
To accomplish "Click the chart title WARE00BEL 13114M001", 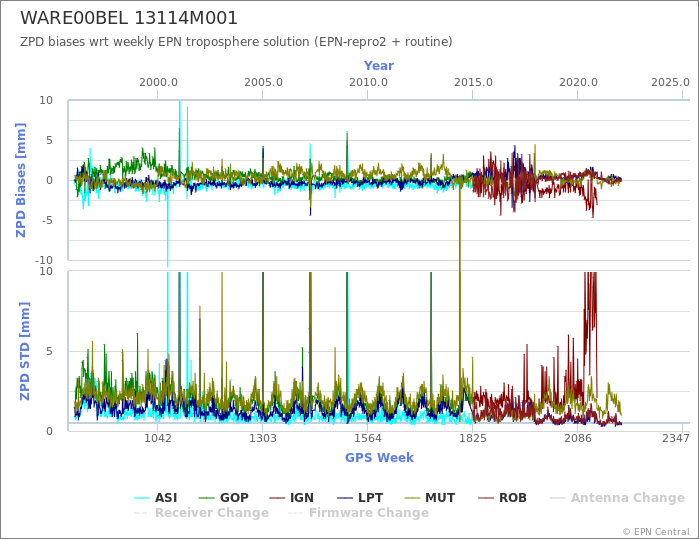I will tap(129, 18).
